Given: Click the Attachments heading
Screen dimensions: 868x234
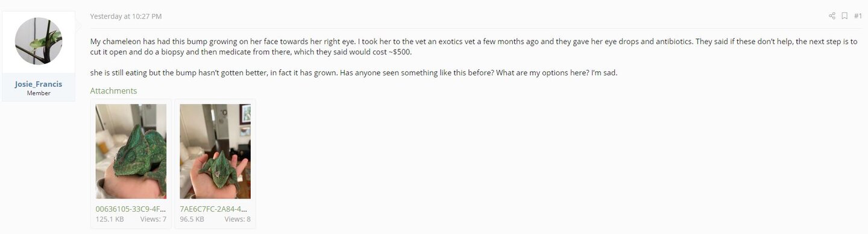Looking at the screenshot, I should click(x=113, y=91).
